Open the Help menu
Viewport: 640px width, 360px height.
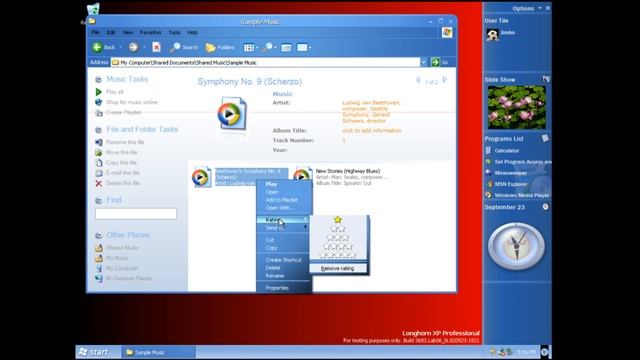[x=192, y=32]
